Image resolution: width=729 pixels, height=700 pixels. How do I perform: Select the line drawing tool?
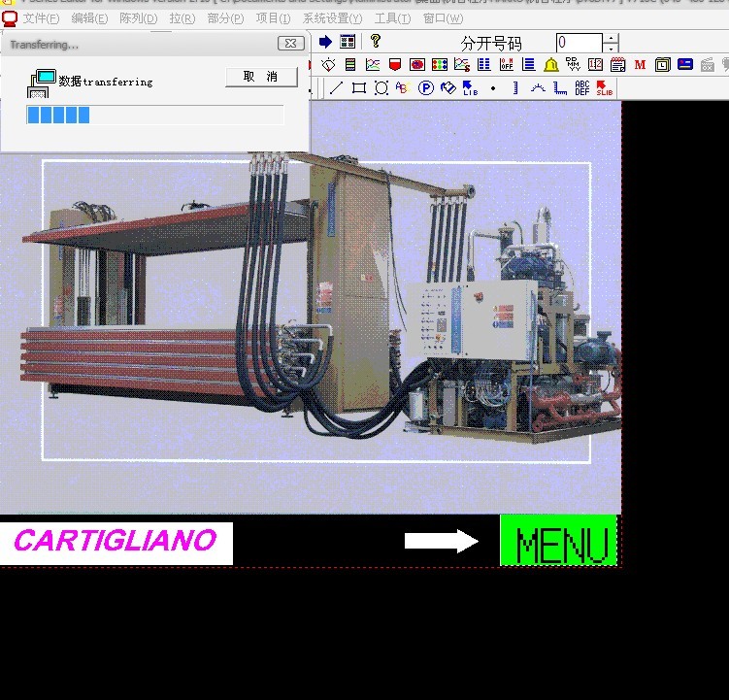(x=337, y=88)
